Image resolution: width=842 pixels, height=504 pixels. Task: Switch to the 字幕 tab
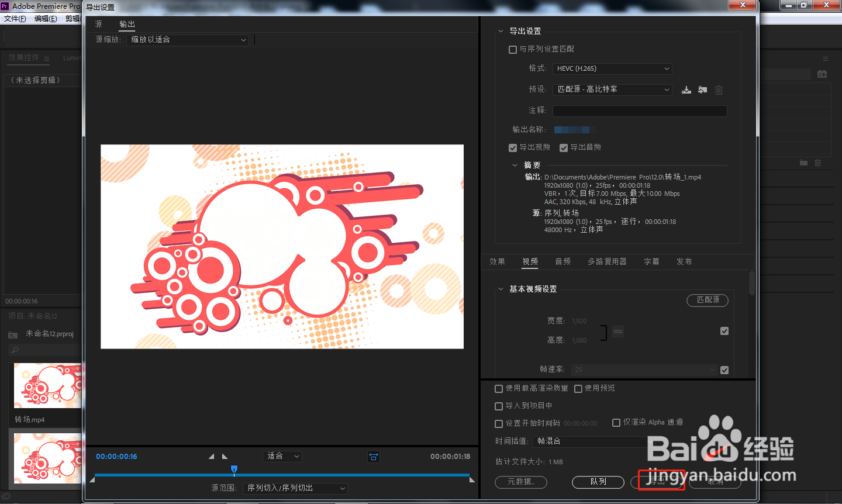(x=651, y=261)
